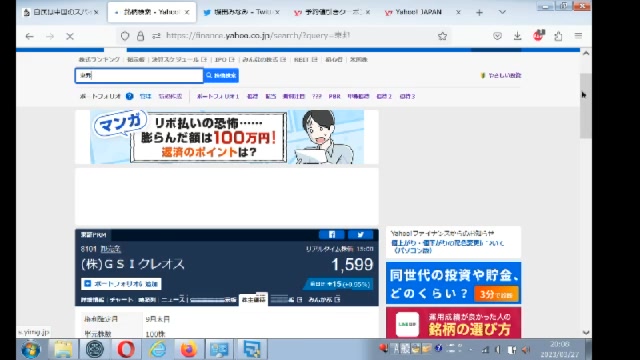
Task: Open the site permissions icon beside padlock
Action: (156, 36)
